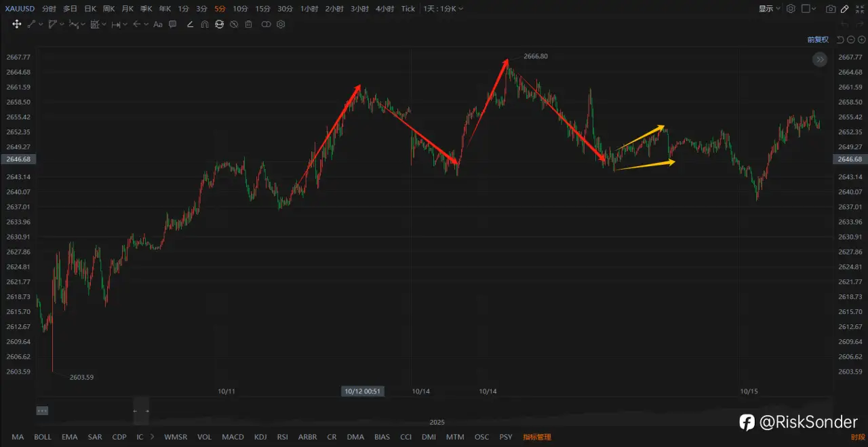This screenshot has width=868, height=447.
Task: Click the double-chevron jump-to-latest button
Action: coord(820,60)
